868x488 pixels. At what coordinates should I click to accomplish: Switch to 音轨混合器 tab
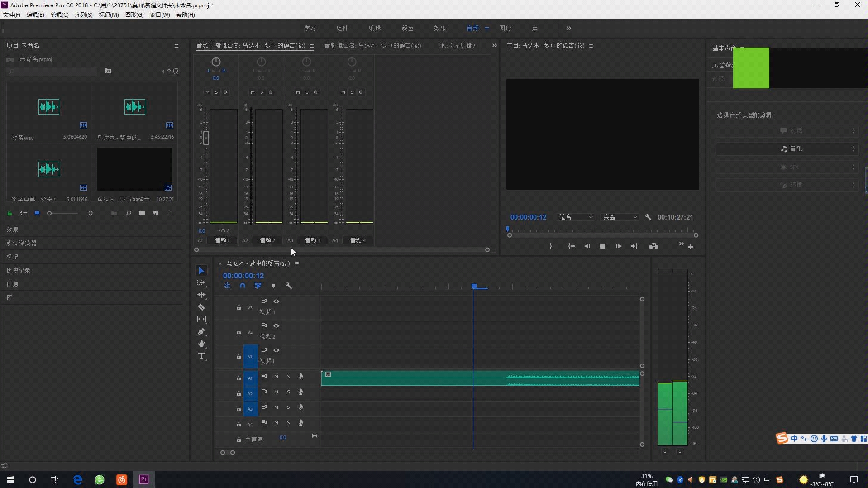pos(373,45)
